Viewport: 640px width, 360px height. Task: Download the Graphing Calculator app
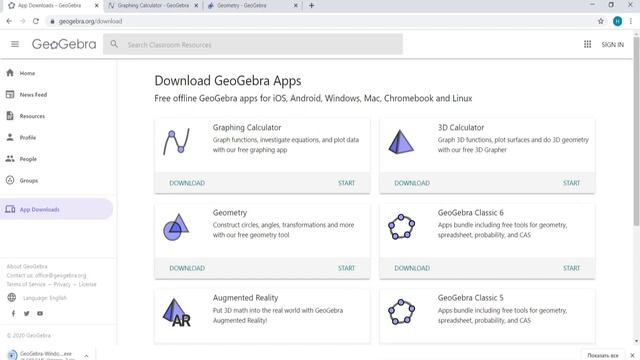[187, 183]
